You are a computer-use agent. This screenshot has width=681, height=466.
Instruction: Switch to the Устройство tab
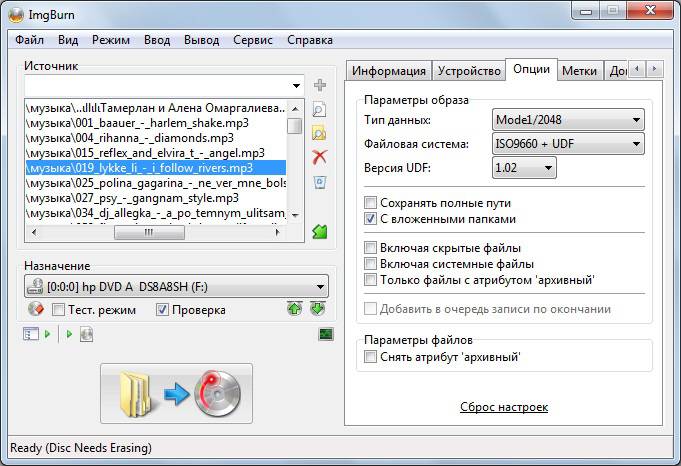coord(469,71)
